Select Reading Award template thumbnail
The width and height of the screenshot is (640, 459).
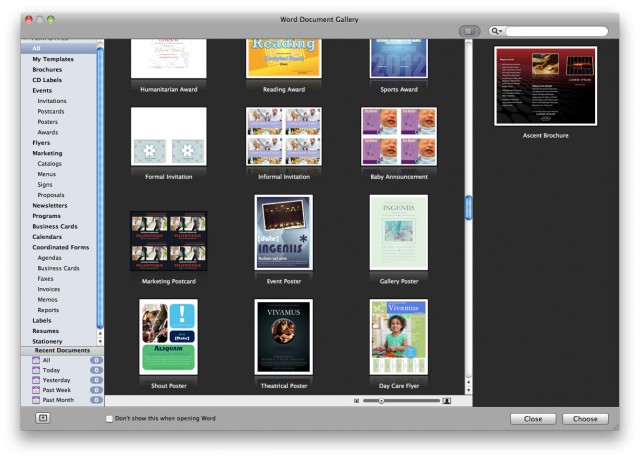(284, 58)
